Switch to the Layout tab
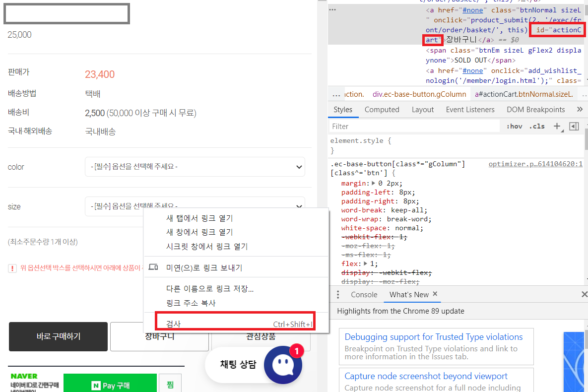 [x=423, y=110]
